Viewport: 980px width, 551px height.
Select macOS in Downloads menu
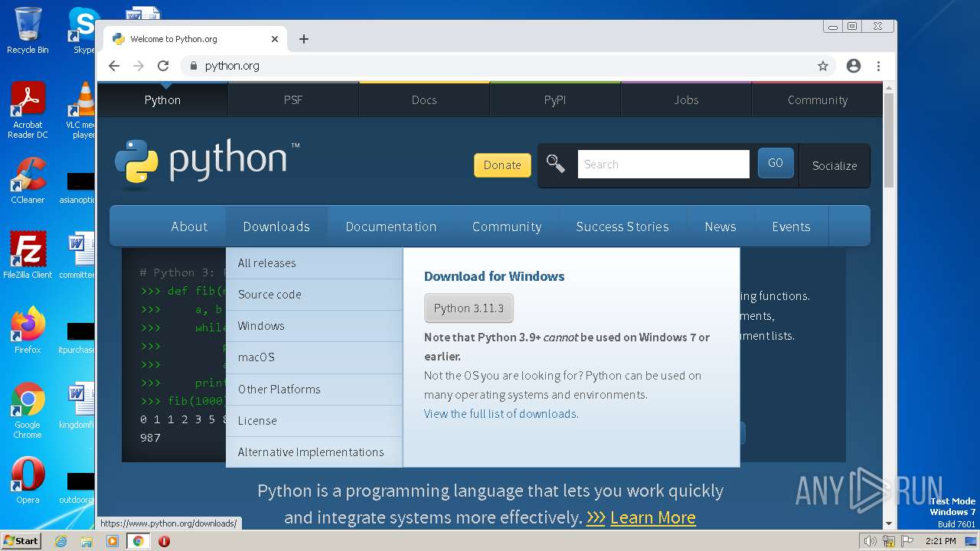click(x=314, y=357)
